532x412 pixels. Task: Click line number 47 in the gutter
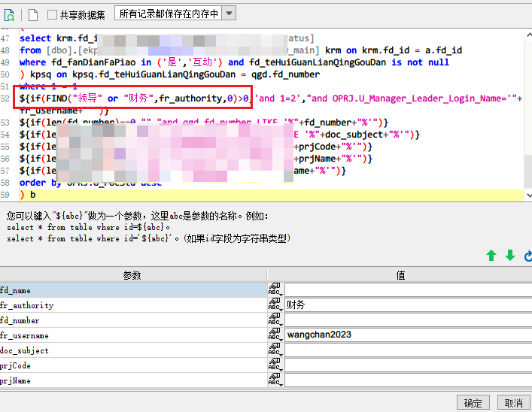(x=5, y=38)
